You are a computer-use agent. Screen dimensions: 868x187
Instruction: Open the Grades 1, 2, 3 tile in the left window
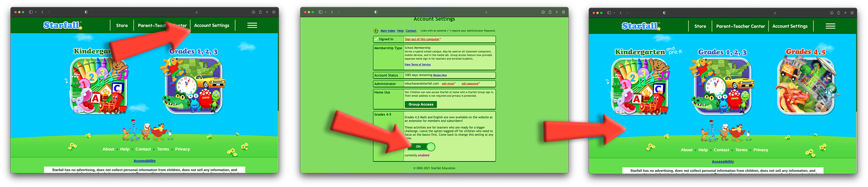(x=194, y=85)
